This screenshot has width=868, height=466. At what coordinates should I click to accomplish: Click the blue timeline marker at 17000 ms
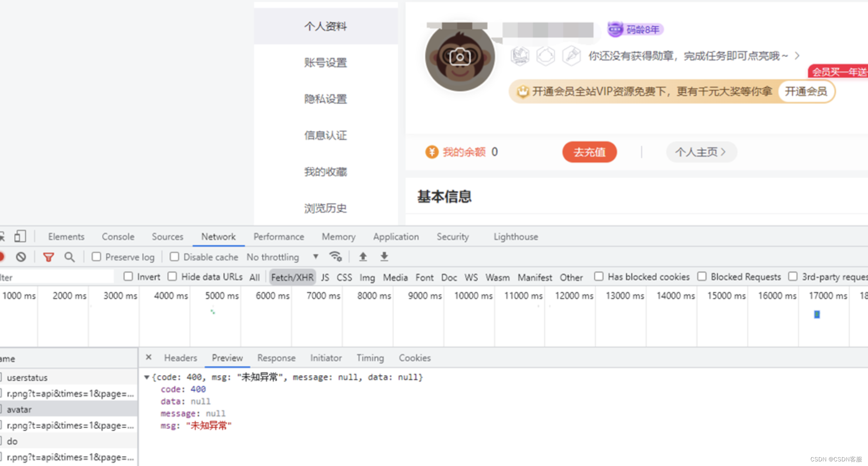tap(817, 314)
